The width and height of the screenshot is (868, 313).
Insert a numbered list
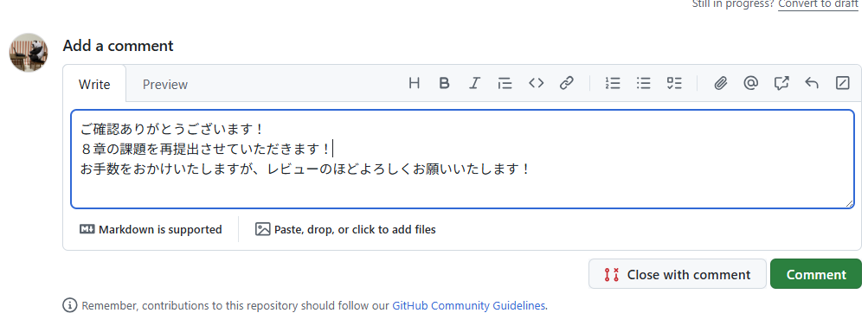tap(612, 84)
